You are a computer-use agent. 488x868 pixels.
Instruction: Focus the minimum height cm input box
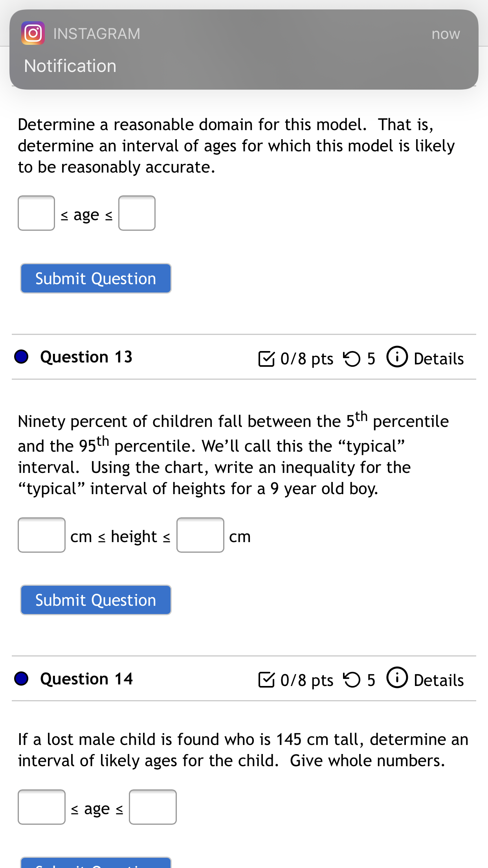click(42, 535)
